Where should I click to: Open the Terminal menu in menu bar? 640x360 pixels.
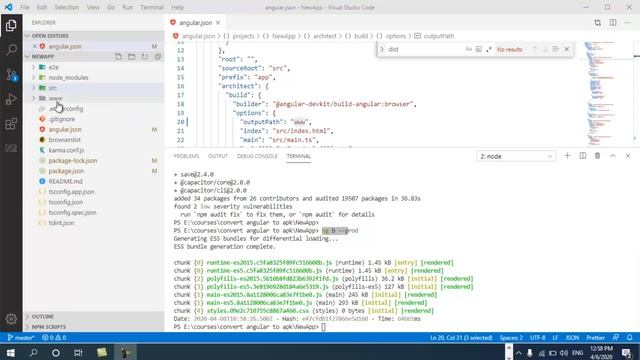coord(152,7)
